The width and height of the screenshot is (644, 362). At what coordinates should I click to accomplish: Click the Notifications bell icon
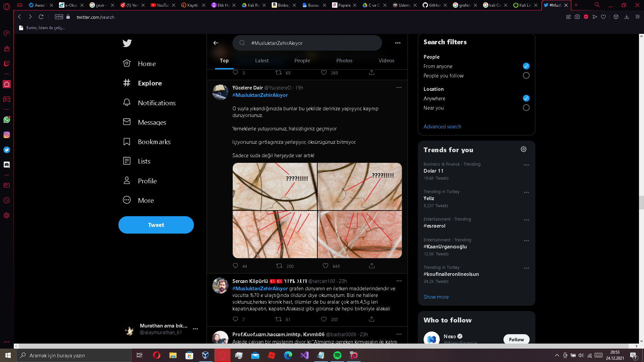coord(127,103)
